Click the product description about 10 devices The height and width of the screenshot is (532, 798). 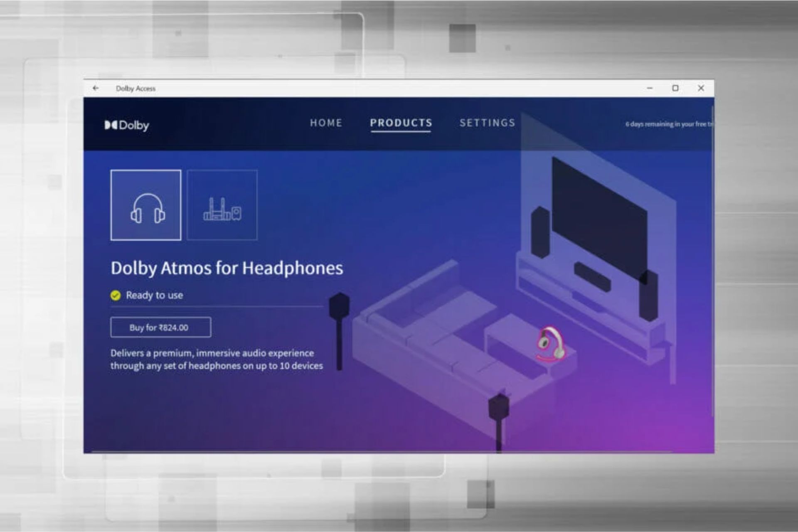click(217, 360)
